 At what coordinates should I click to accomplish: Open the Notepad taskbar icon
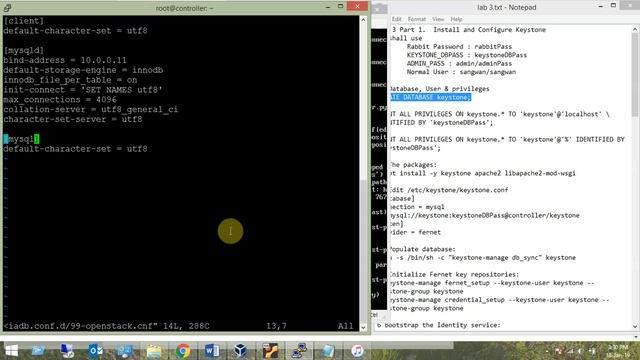coord(328,351)
